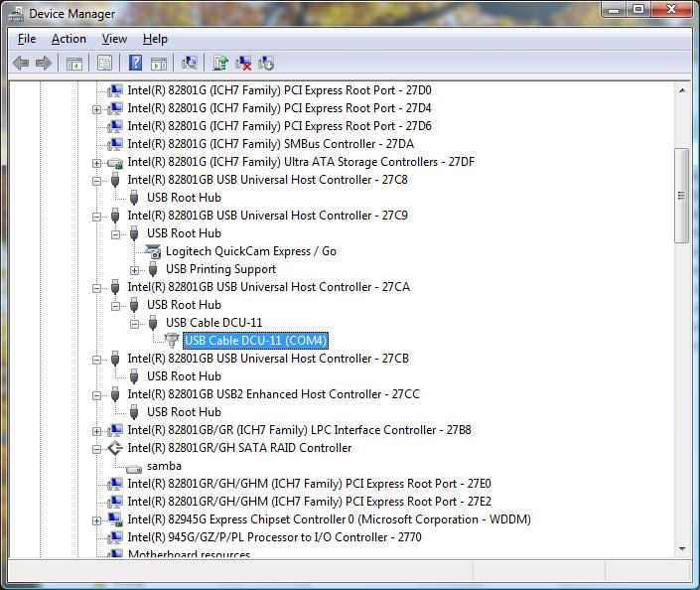This screenshot has width=700, height=590.
Task: Click the serial port icon beside COM4
Action: coord(172,341)
